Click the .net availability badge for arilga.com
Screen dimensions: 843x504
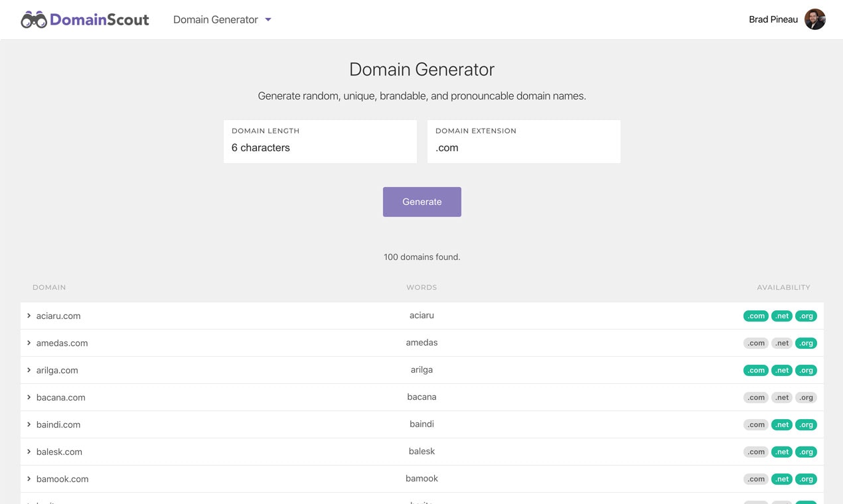[x=781, y=370]
